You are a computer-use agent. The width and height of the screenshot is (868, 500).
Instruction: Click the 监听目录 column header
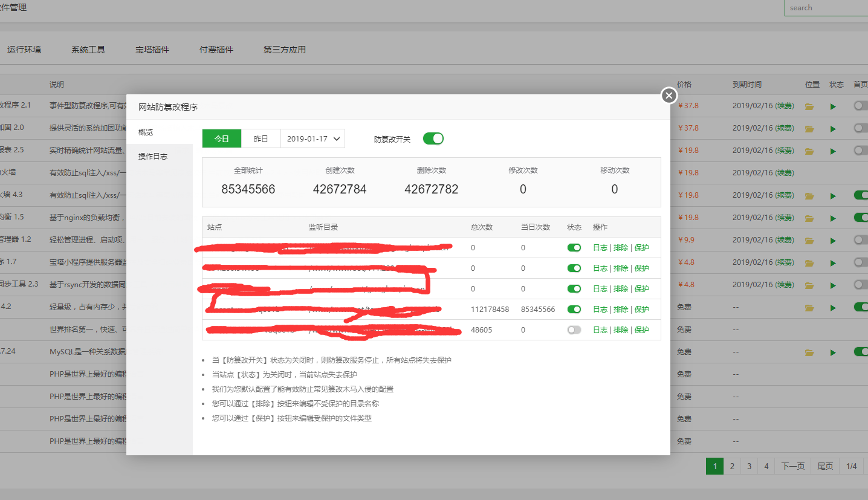coord(323,227)
